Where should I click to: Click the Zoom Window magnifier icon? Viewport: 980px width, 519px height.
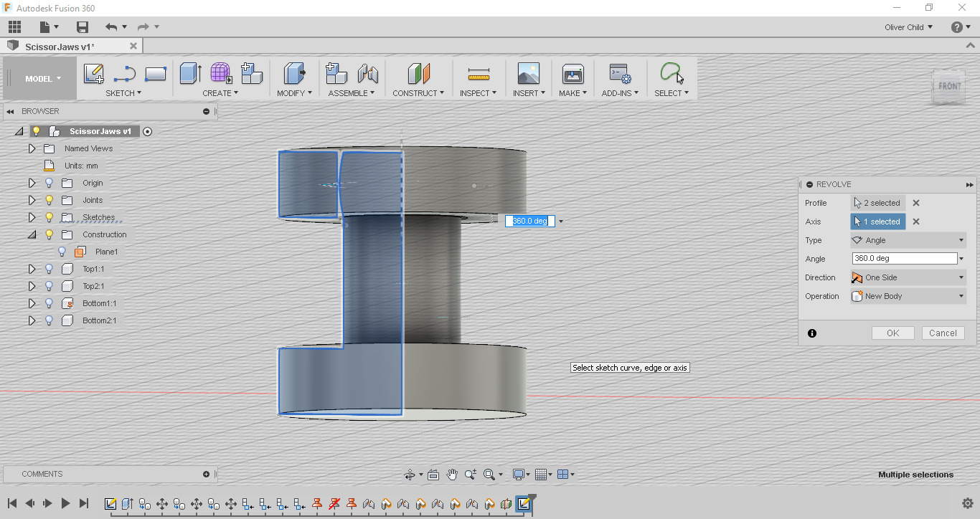click(489, 475)
